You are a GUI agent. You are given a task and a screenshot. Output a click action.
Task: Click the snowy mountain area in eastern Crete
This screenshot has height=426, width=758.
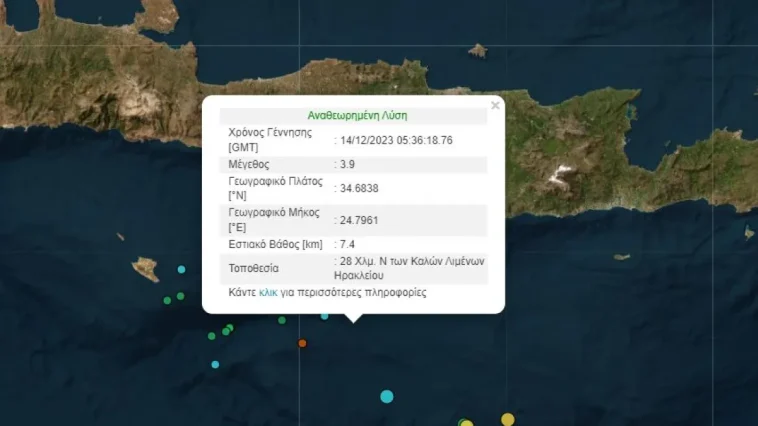[557, 176]
